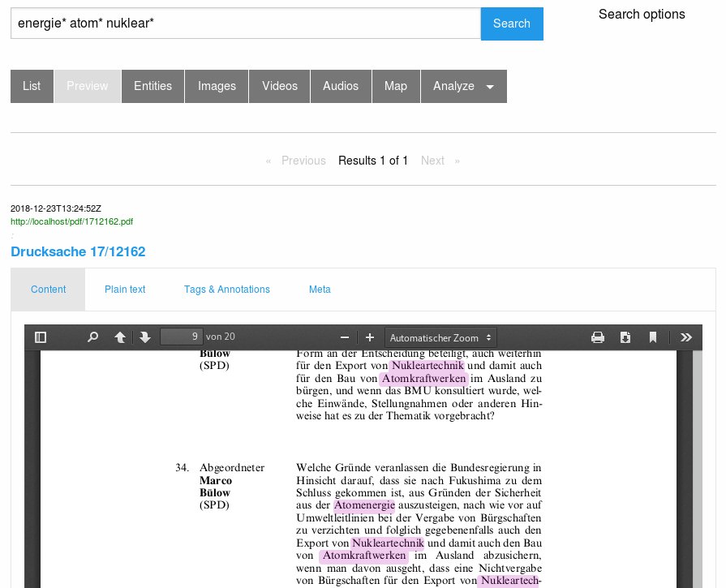Open the Plain text tab
This screenshot has width=726, height=588.
click(125, 290)
